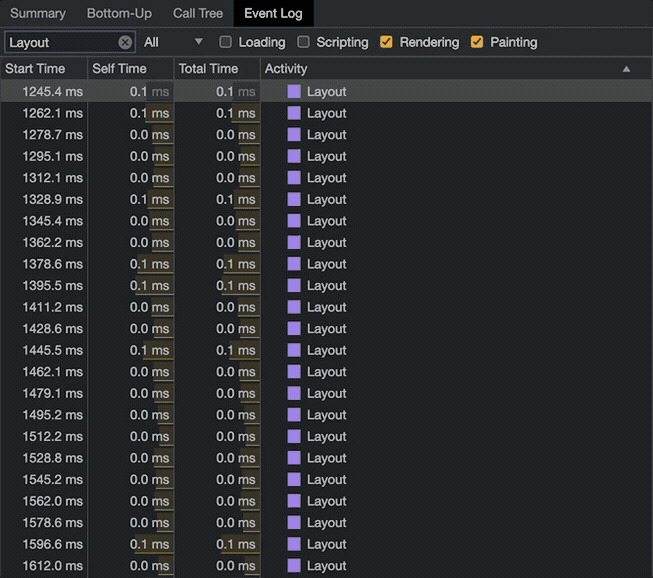Click purple Layout icon in 1545.2 ms row

294,479
